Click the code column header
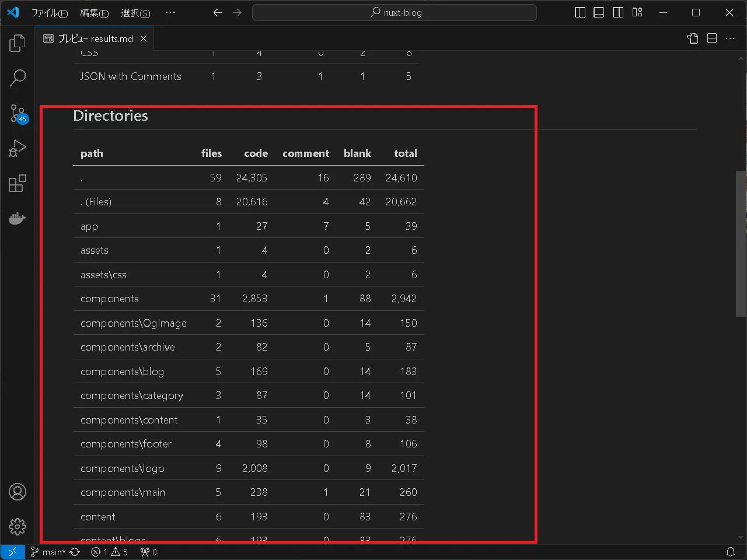This screenshot has width=747, height=560. (x=256, y=153)
